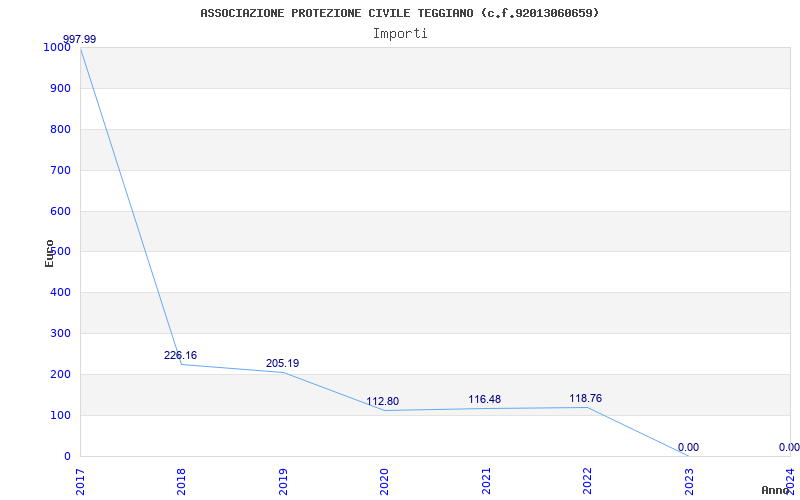Click the 200 y-axis tick label

[60, 374]
